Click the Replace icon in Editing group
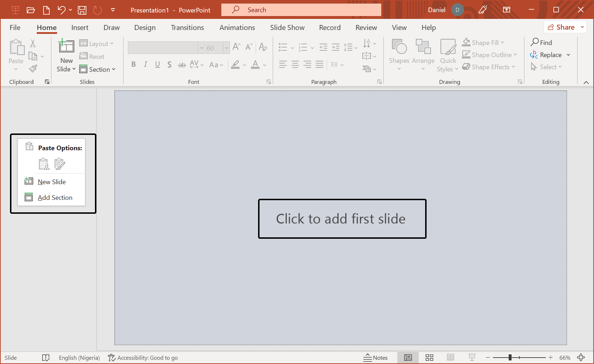 click(x=534, y=54)
